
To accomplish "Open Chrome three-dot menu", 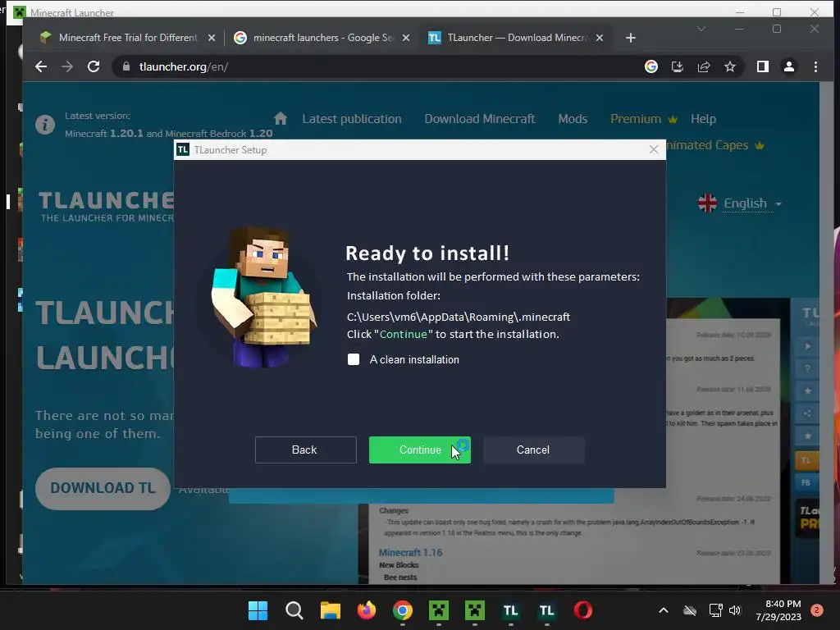I will click(815, 66).
